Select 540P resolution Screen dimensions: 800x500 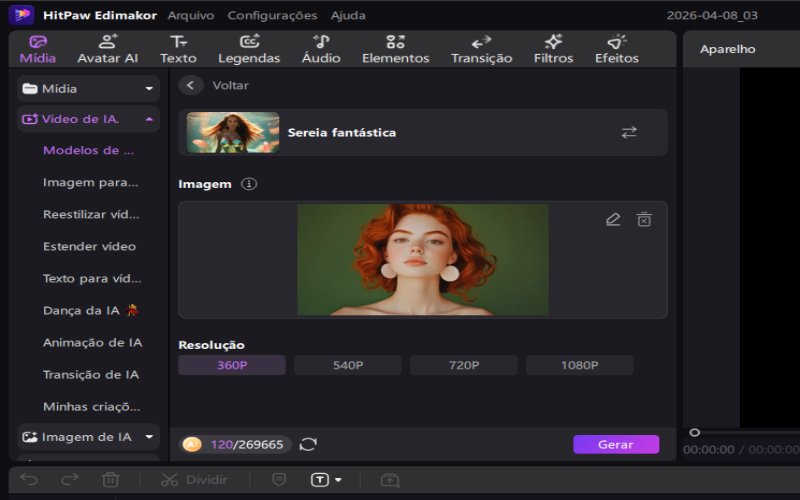pos(348,365)
